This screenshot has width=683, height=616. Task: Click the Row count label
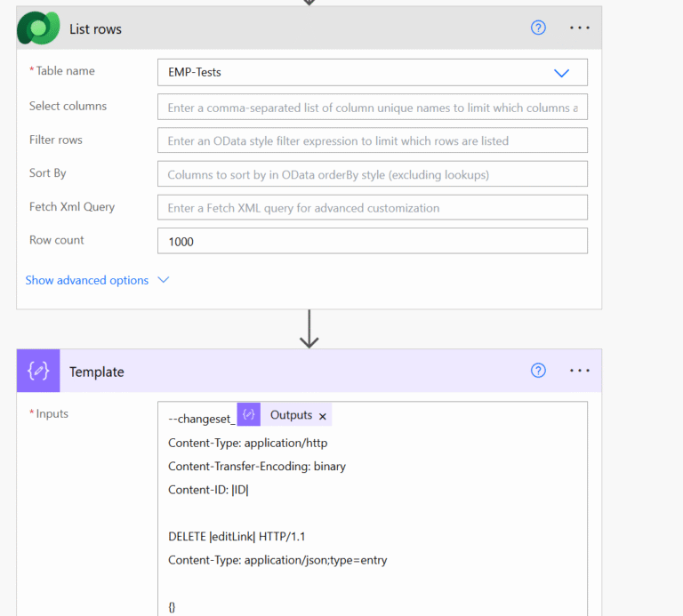point(57,240)
